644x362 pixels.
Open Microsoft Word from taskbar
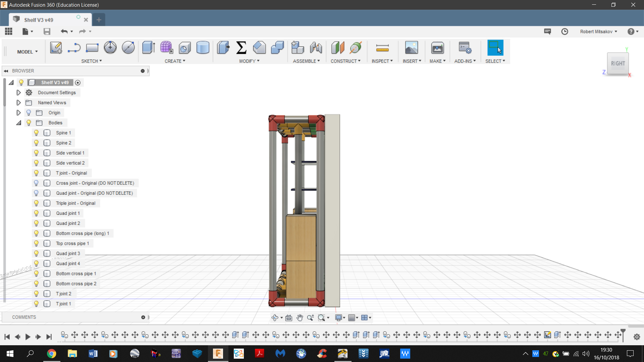[93, 354]
